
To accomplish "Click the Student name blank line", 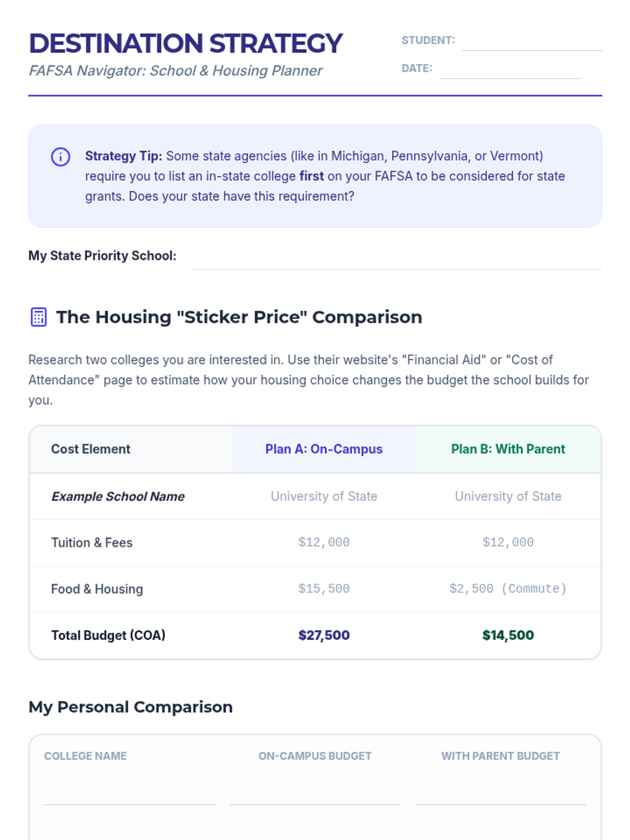I will [x=531, y=43].
